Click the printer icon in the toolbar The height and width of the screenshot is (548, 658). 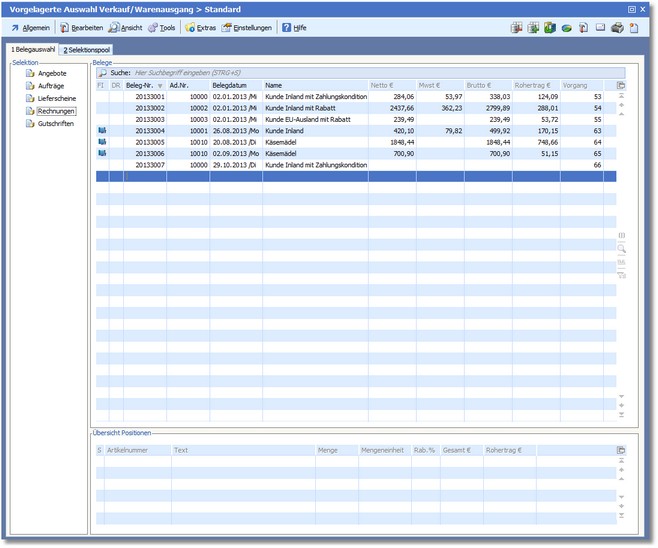pyautogui.click(x=617, y=27)
